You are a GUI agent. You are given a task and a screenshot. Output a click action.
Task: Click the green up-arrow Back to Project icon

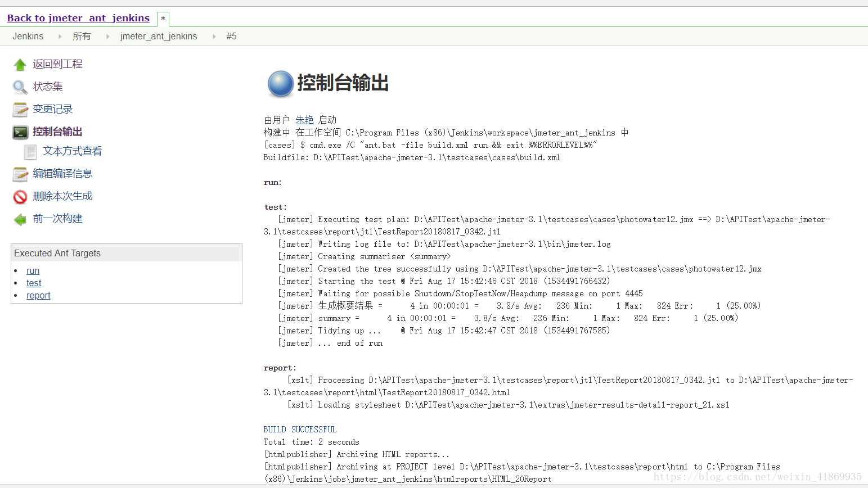pyautogui.click(x=20, y=65)
